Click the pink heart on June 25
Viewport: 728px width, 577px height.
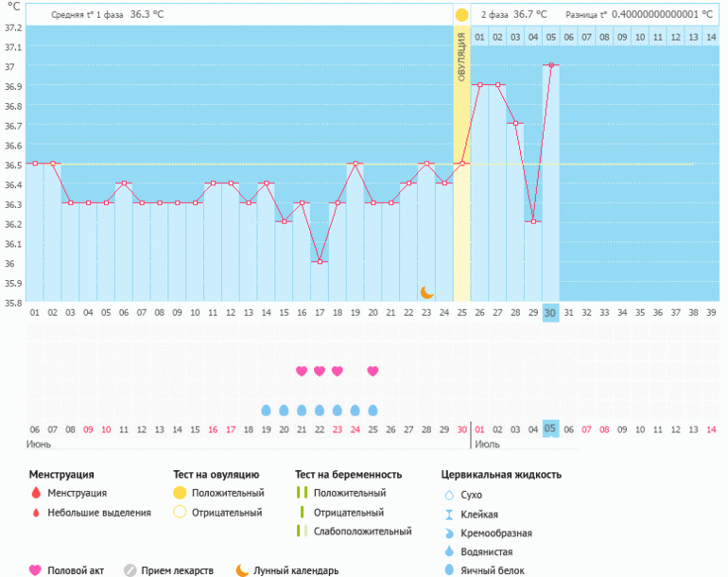(373, 371)
